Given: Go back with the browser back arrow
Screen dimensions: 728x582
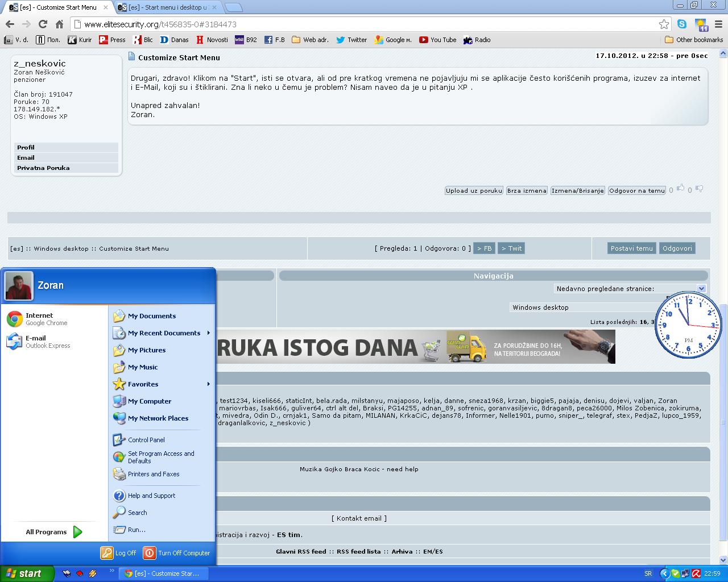Looking at the screenshot, I should [10, 24].
